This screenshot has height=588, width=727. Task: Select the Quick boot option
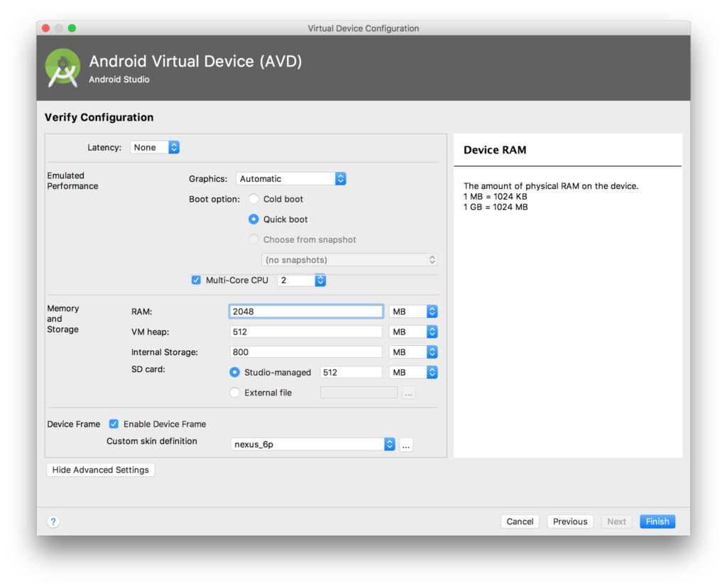point(253,219)
